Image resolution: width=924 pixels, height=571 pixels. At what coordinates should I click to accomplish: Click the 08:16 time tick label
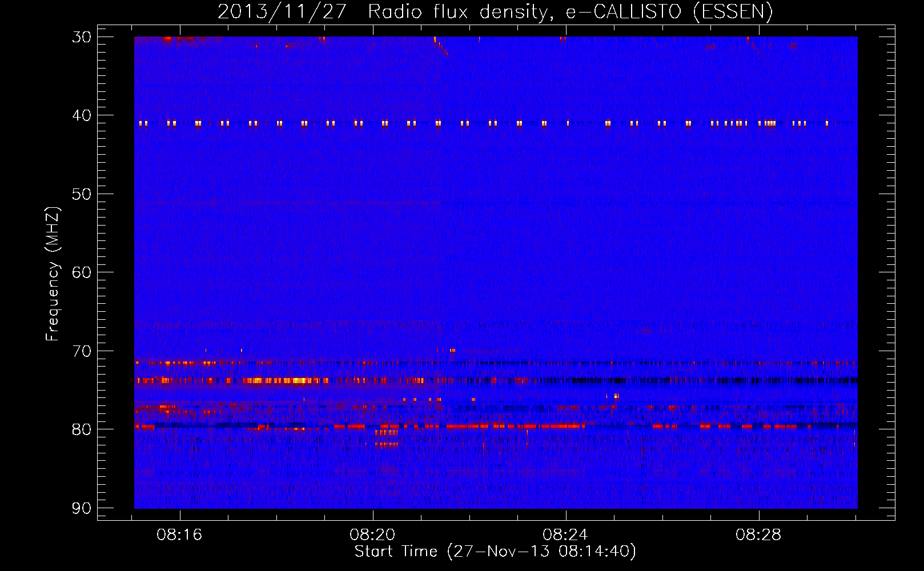(x=179, y=535)
